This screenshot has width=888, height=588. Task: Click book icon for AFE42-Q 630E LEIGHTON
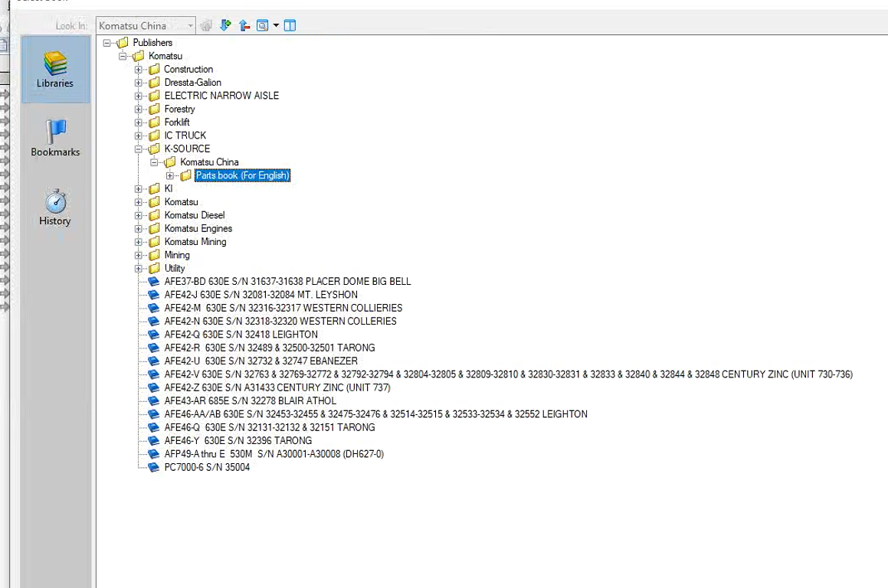pyautogui.click(x=153, y=335)
